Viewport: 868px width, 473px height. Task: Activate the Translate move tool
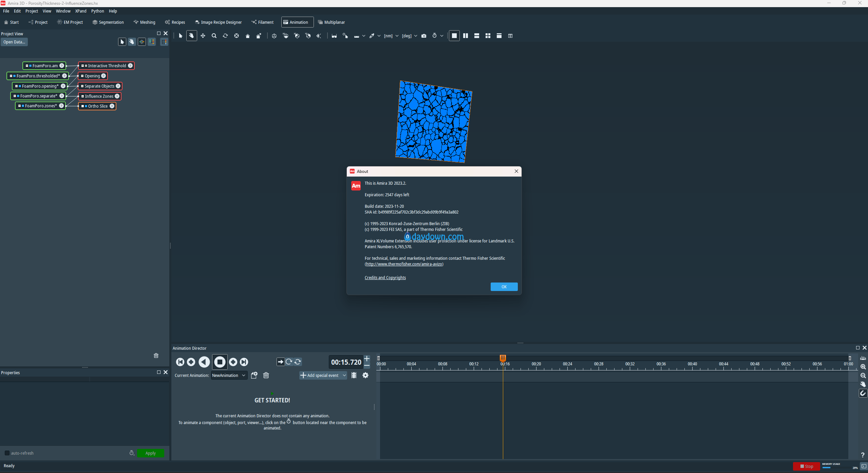coord(203,36)
